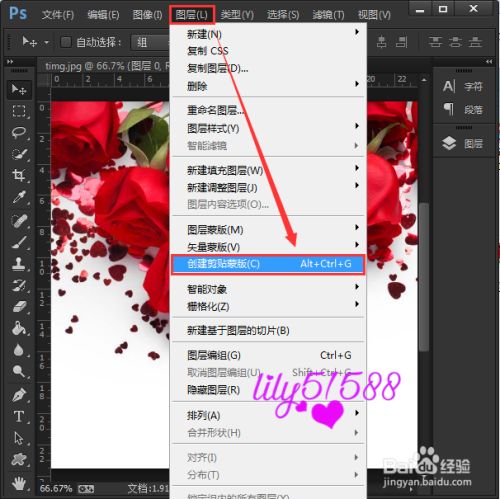Choose 重命名图层... menu entry
The height and width of the screenshot is (499, 500).
coord(267,110)
